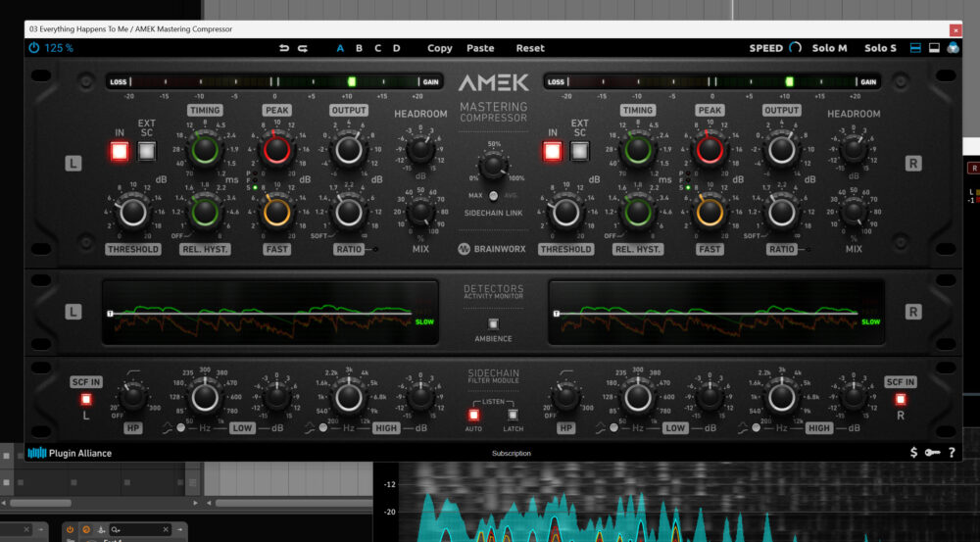Toggle the LISTEN AUTO button
Viewport: 980px width, 542px height.
click(x=473, y=415)
